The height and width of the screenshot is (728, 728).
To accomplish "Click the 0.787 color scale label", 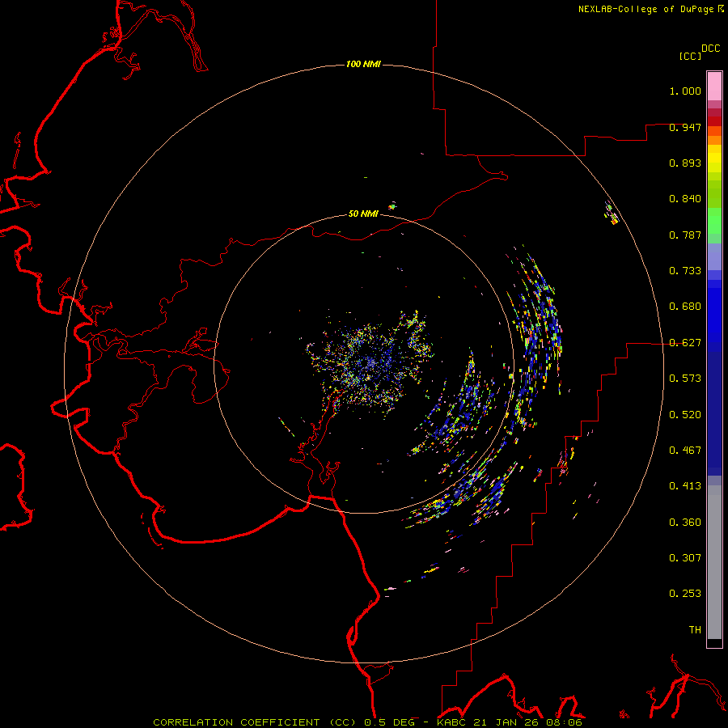I will [x=685, y=235].
